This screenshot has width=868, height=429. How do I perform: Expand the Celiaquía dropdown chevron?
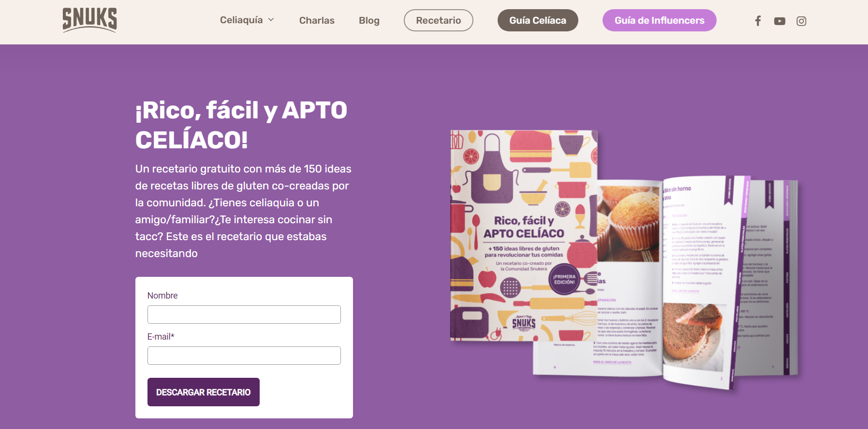click(271, 20)
